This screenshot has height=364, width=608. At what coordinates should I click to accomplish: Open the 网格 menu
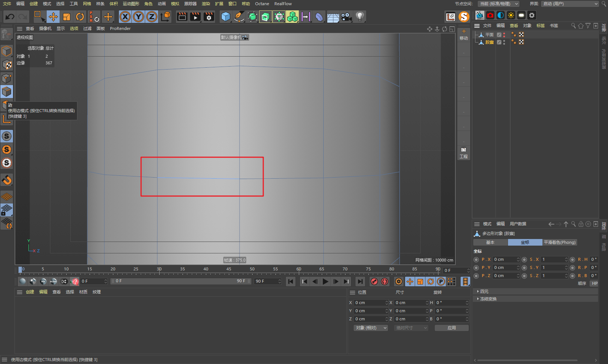[x=87, y=4]
